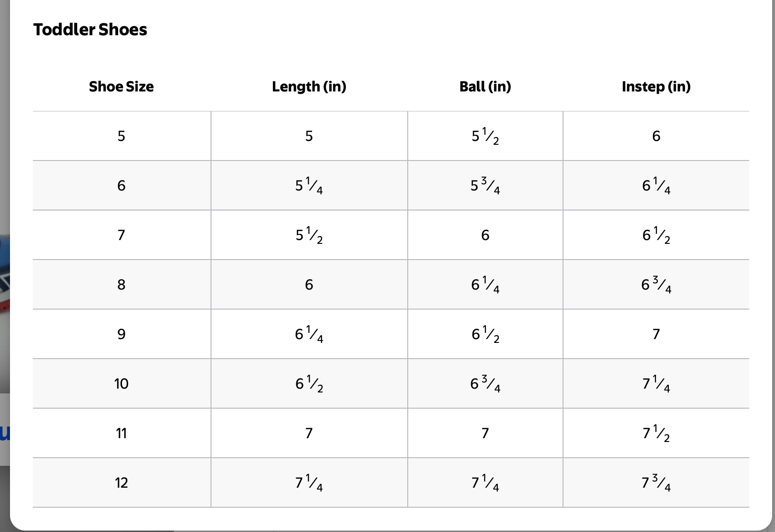Click shoe size 12 row label
The width and height of the screenshot is (775, 532).
click(121, 483)
